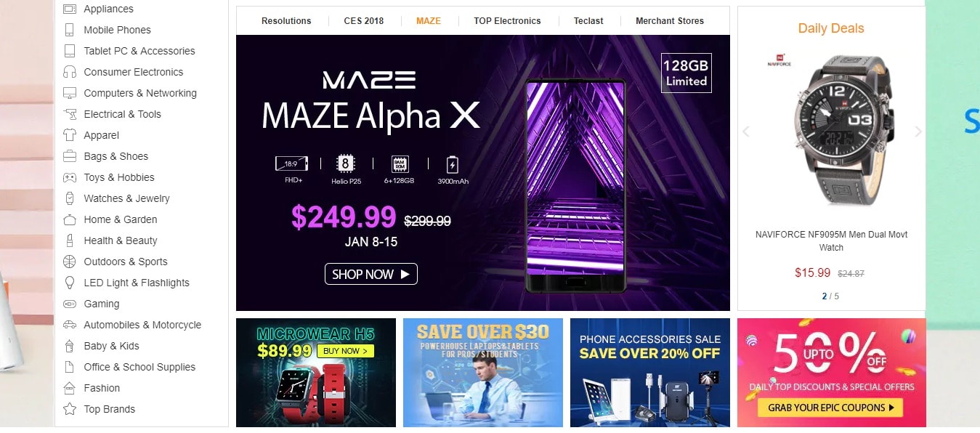Open the NAVIFORCE NF9095M watch product link
Screen dimensions: 980x433
point(831,241)
